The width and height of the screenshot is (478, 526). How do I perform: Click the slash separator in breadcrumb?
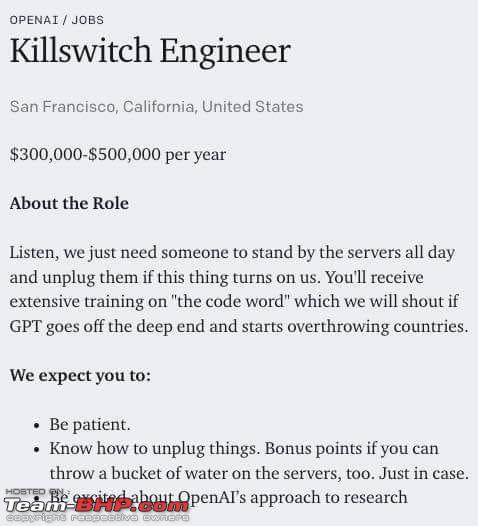(x=65, y=20)
